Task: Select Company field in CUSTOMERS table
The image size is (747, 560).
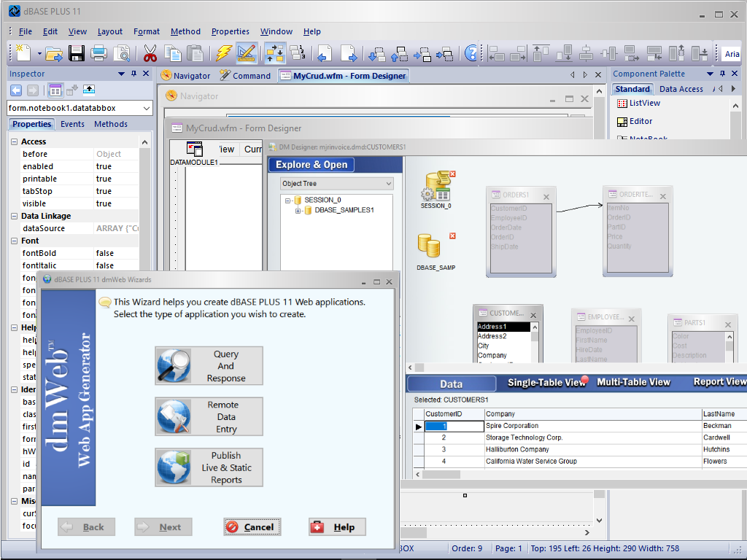Action: [503, 355]
